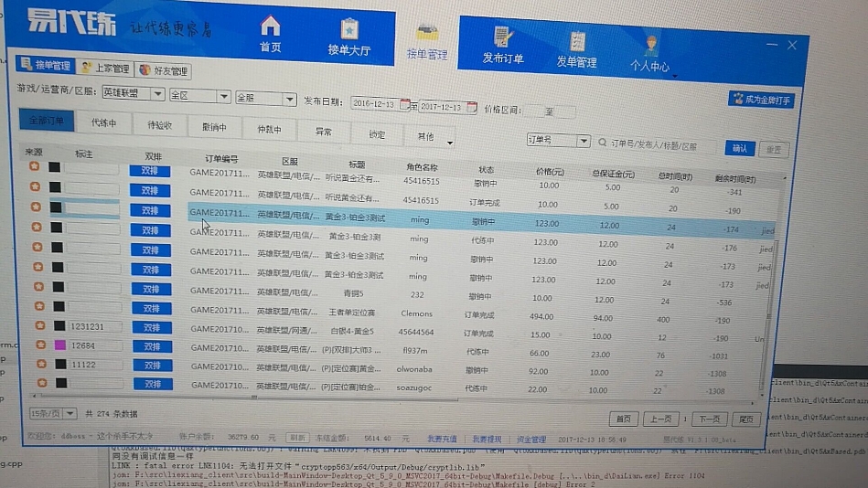The height and width of the screenshot is (488, 868).
Task: Click the source icon in 青铜5 row
Action: click(x=38, y=286)
